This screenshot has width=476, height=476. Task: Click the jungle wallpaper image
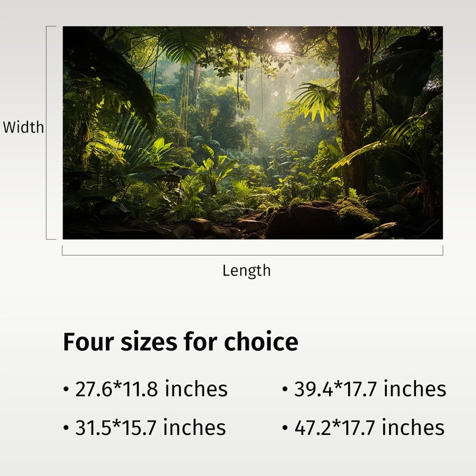[x=253, y=132]
